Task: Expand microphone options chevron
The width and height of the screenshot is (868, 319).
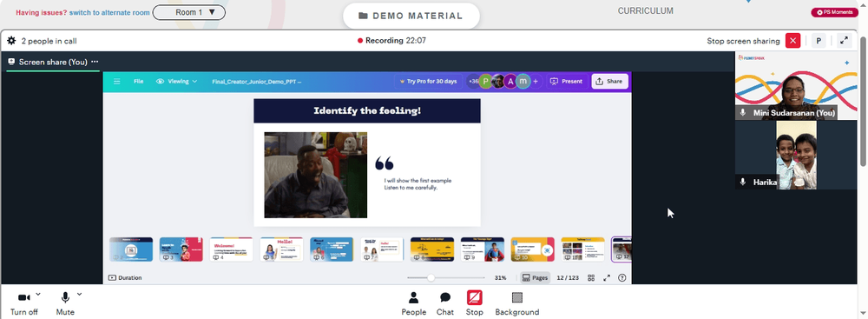Action: click(x=79, y=294)
